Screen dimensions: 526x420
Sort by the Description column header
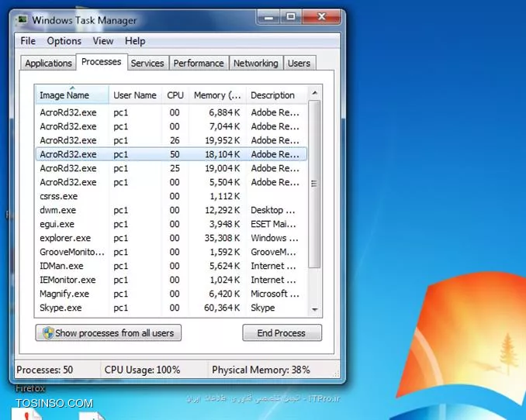[276, 95]
